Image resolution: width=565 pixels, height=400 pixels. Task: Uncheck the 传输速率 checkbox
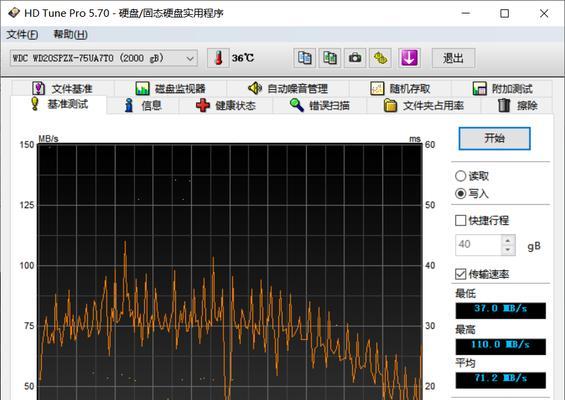(461, 274)
